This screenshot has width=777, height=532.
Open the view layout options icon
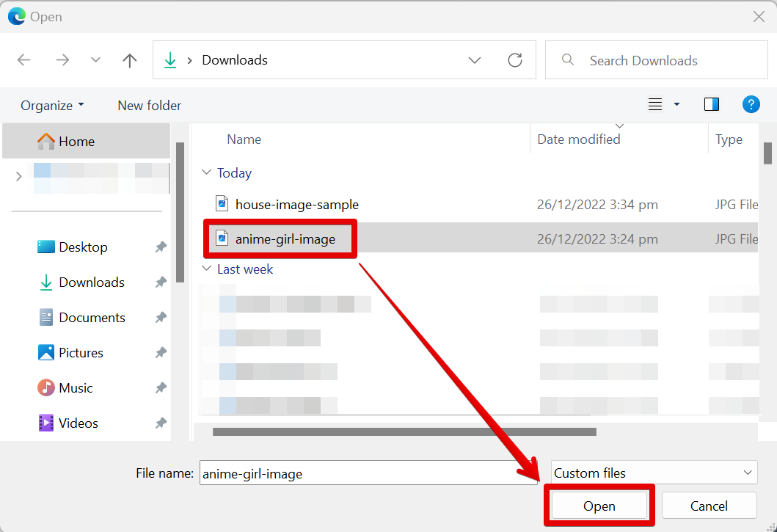pyautogui.click(x=655, y=104)
